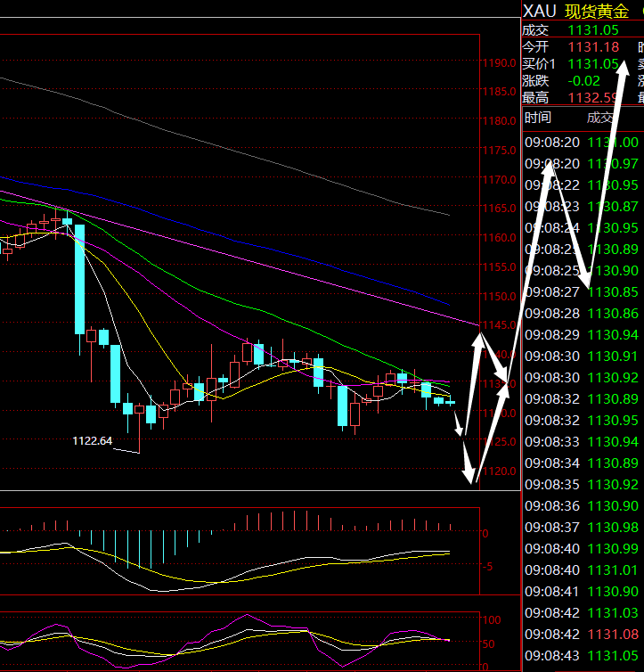The height and width of the screenshot is (672, 644).
Task: Select the 1130.99 trade price
Action: coord(613,549)
